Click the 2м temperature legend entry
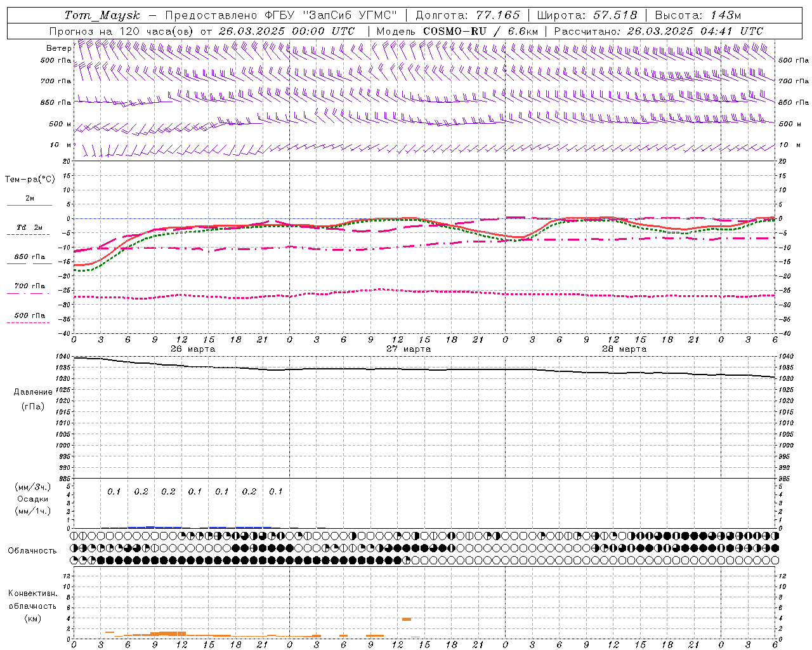The width and height of the screenshot is (812, 650). 30,199
